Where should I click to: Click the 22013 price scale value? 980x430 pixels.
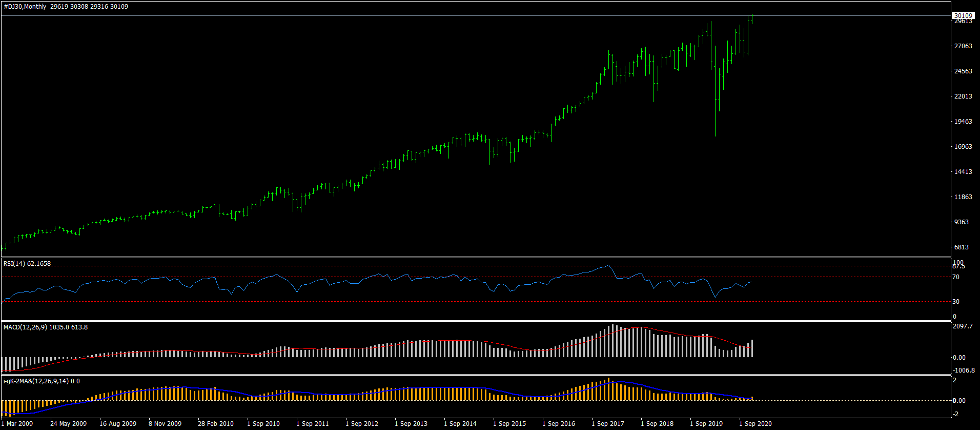point(963,96)
